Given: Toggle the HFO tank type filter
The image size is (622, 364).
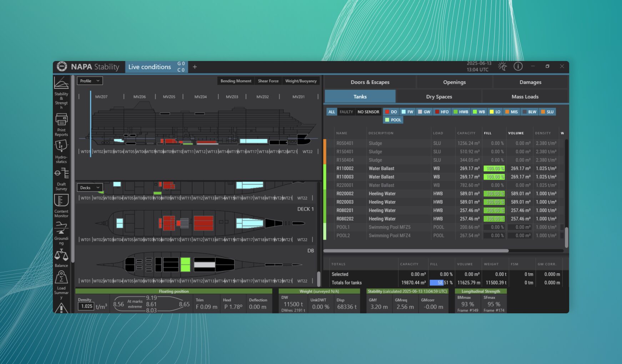Looking at the screenshot, I should click(442, 112).
